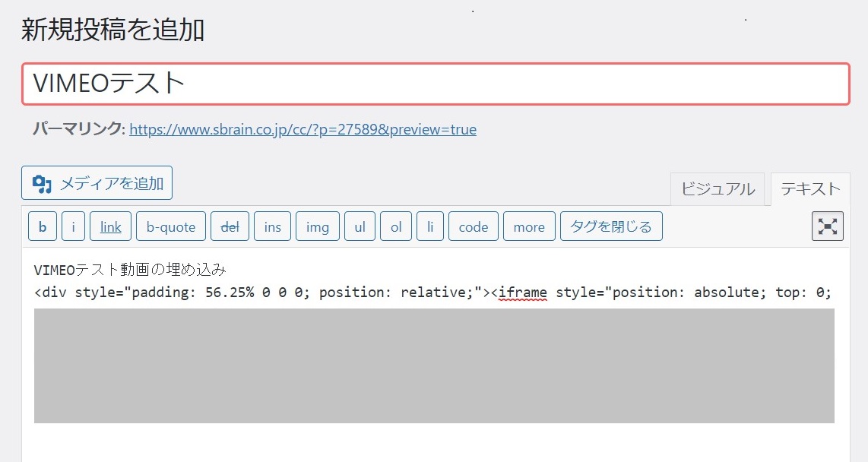The width and height of the screenshot is (868, 462).
Task: Click the 新規投稿を追加 page heading
Action: click(113, 30)
